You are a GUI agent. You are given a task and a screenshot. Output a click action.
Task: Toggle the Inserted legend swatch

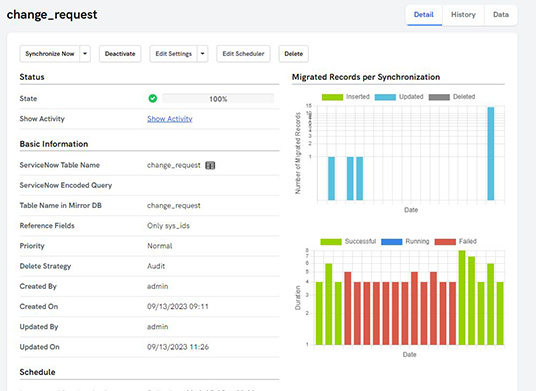click(x=332, y=97)
